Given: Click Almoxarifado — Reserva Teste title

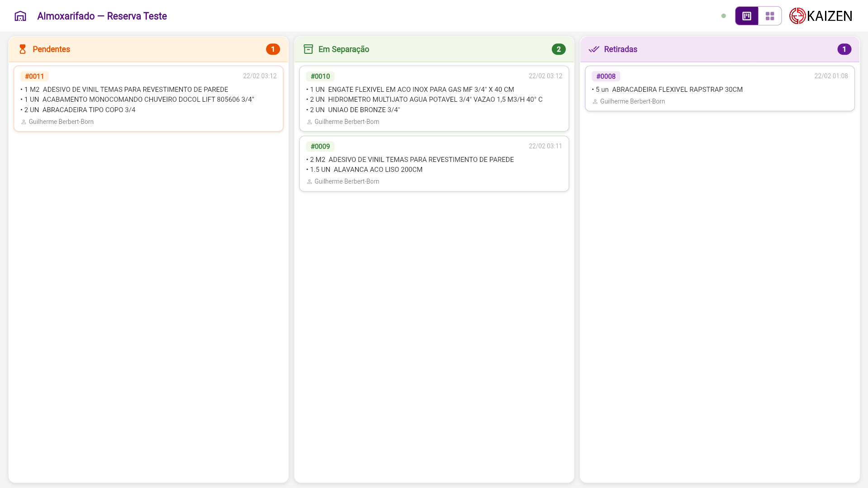Looking at the screenshot, I should (102, 16).
